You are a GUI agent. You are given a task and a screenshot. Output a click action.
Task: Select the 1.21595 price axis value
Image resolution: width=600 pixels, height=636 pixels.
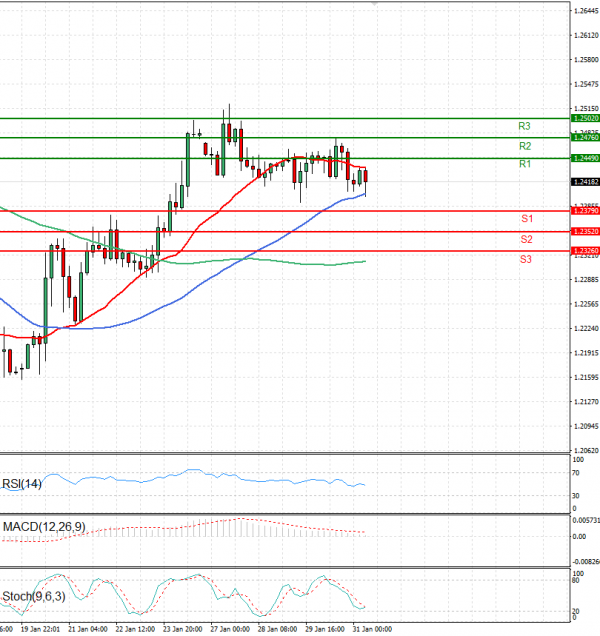586,377
